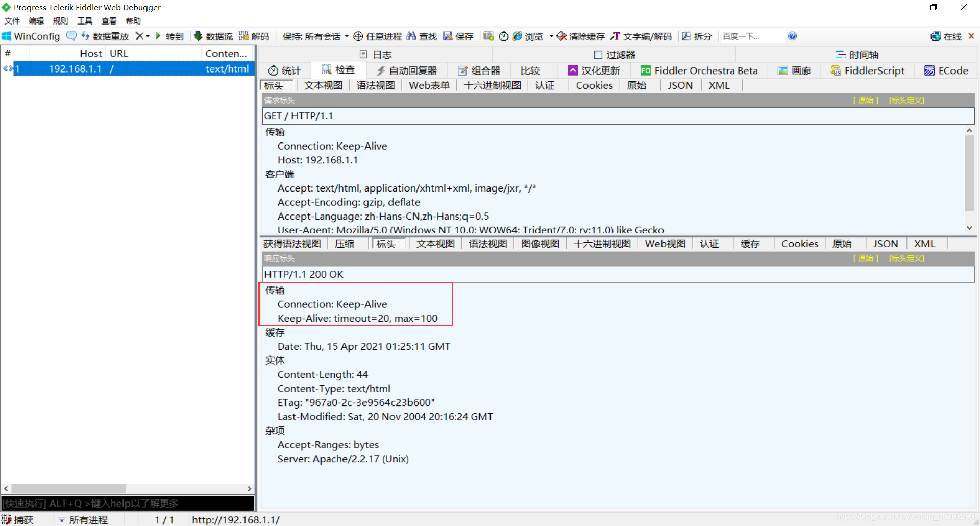Click 标头定义 link in request headers bar

906,100
